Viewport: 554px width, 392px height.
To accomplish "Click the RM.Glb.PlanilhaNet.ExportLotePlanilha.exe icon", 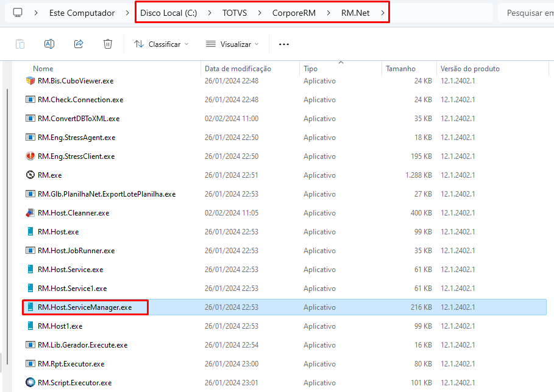I will point(30,194).
